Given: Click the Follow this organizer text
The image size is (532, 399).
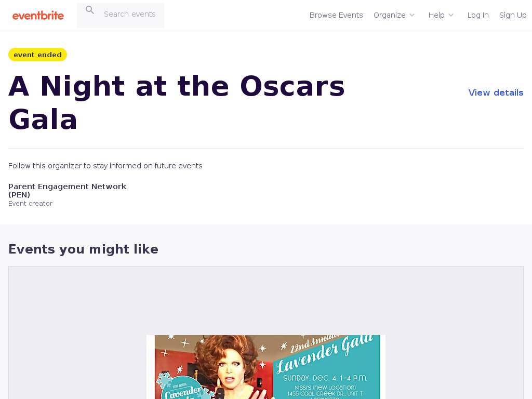Looking at the screenshot, I should (x=105, y=166).
